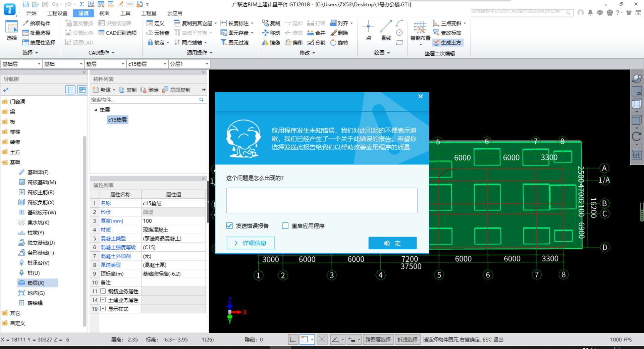This screenshot has height=349, width=644.
Task: Select the 直线 line drawing tool
Action: (386, 30)
